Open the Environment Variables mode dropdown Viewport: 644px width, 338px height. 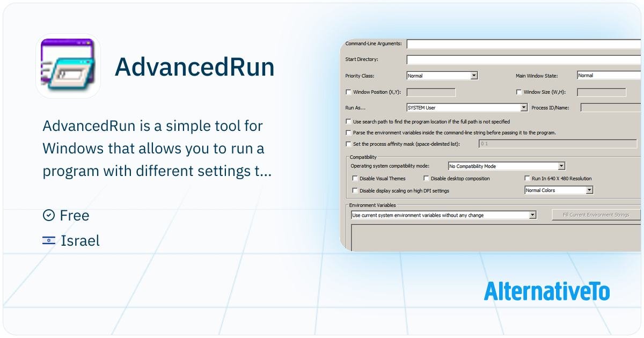pos(443,215)
